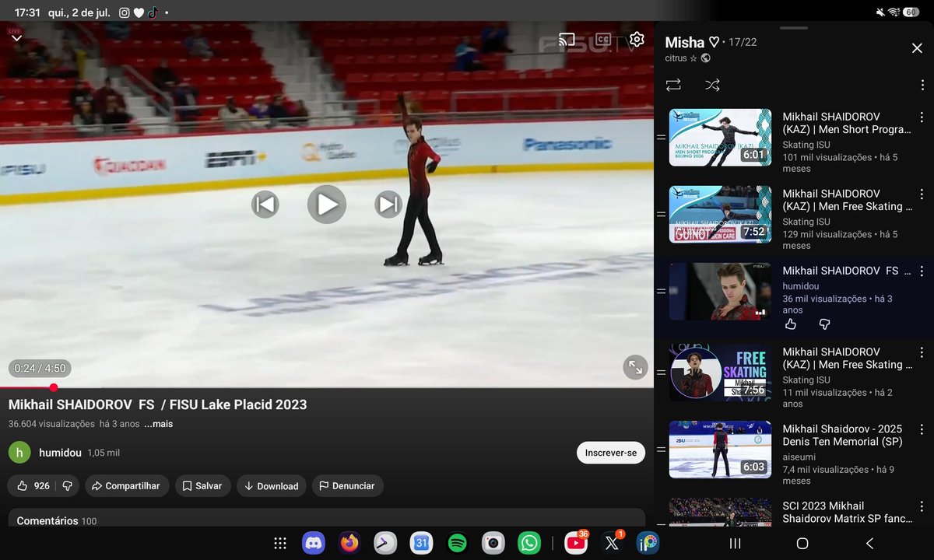Toggle playlist loop
This screenshot has width=934, height=560.
pyautogui.click(x=674, y=85)
